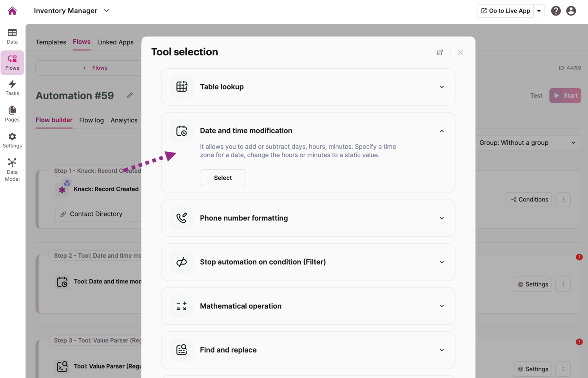Screen dimensions: 588x378
Task: Click the home icon in sidebar
Action: click(x=12, y=11)
